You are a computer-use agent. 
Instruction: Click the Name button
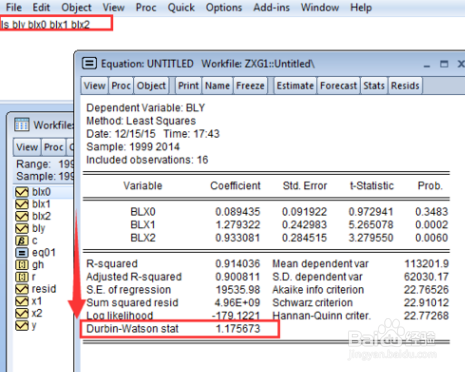pyautogui.click(x=217, y=86)
